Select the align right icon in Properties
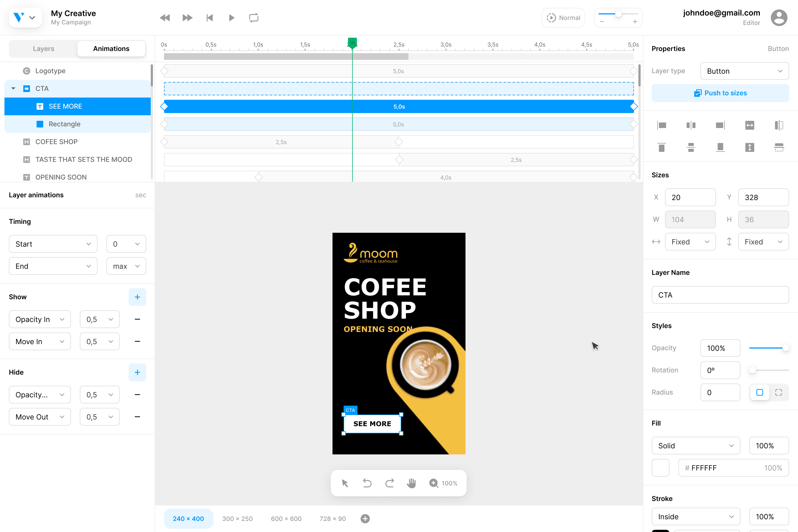Screen dimensions: 798x532 (720, 125)
